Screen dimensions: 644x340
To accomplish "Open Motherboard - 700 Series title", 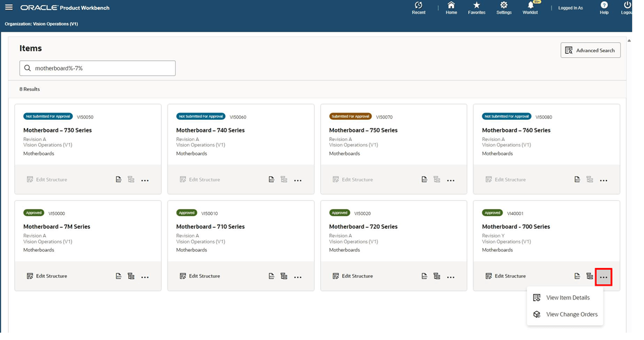I will [516, 226].
